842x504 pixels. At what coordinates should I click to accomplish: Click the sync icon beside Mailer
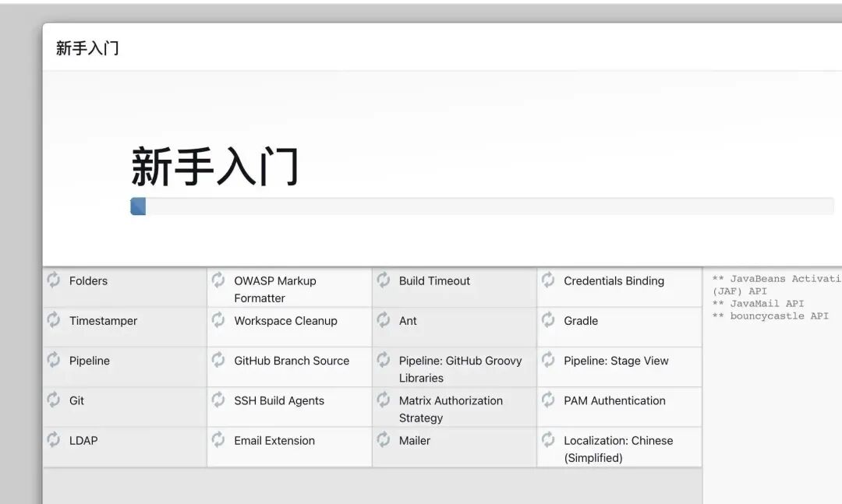[x=383, y=439]
